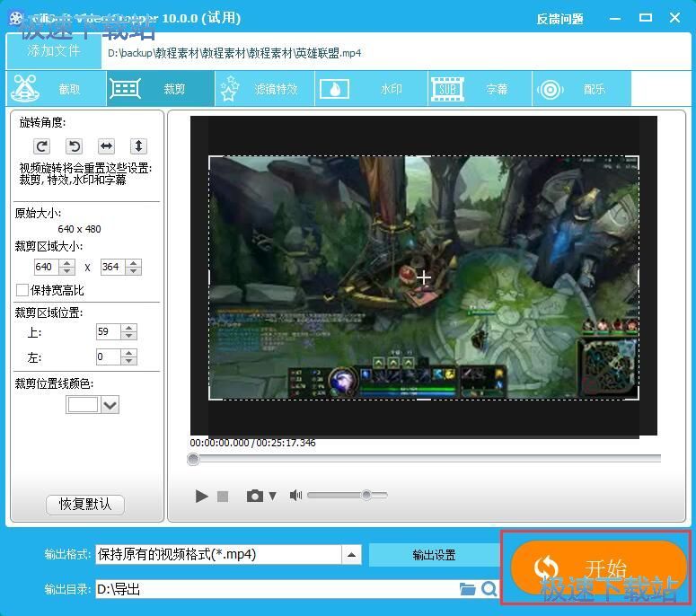Mute the audio with speaker icon
The width and height of the screenshot is (696, 616).
(295, 496)
